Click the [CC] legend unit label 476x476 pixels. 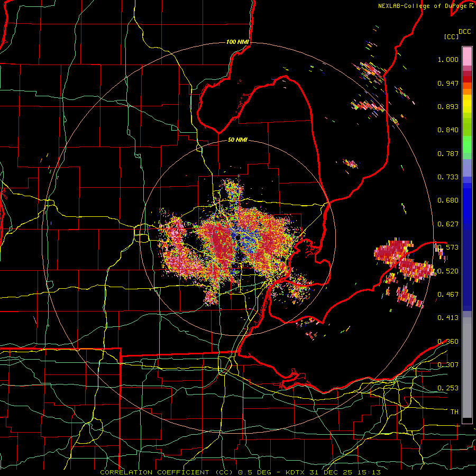451,36
